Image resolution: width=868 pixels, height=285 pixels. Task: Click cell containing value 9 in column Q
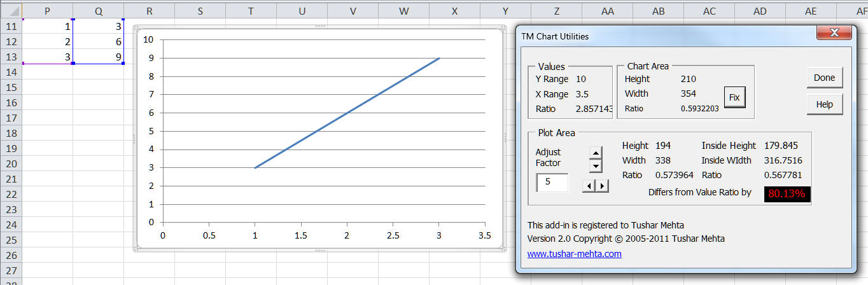coord(99,57)
